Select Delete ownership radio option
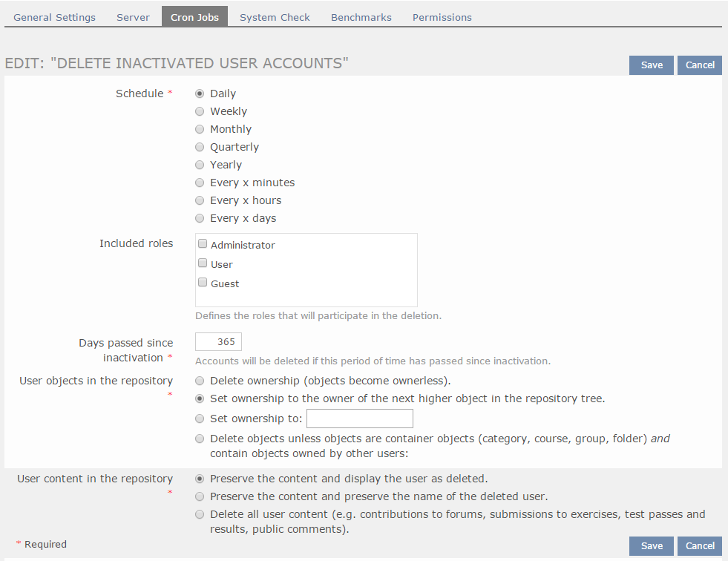728x561 pixels. pos(200,381)
